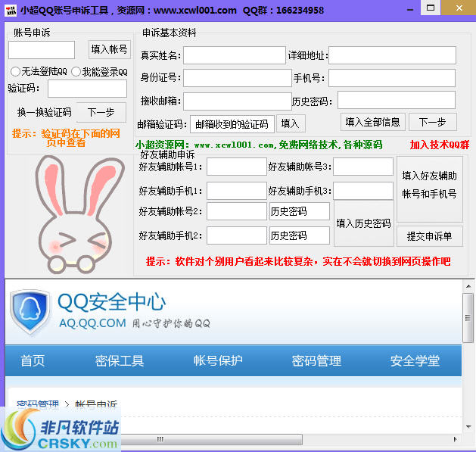476x452 pixels.
Task: Click 下一步 button under account appeal
Action: pos(101,112)
